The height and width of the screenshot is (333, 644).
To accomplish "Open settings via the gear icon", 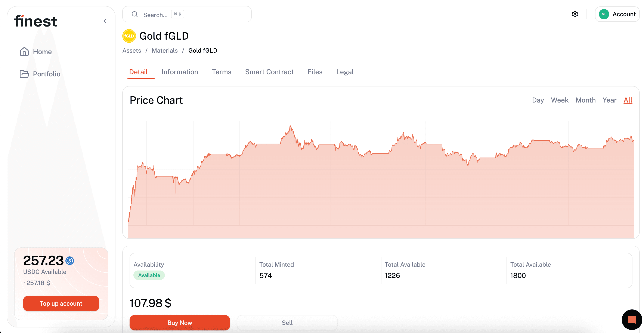I will pos(575,14).
